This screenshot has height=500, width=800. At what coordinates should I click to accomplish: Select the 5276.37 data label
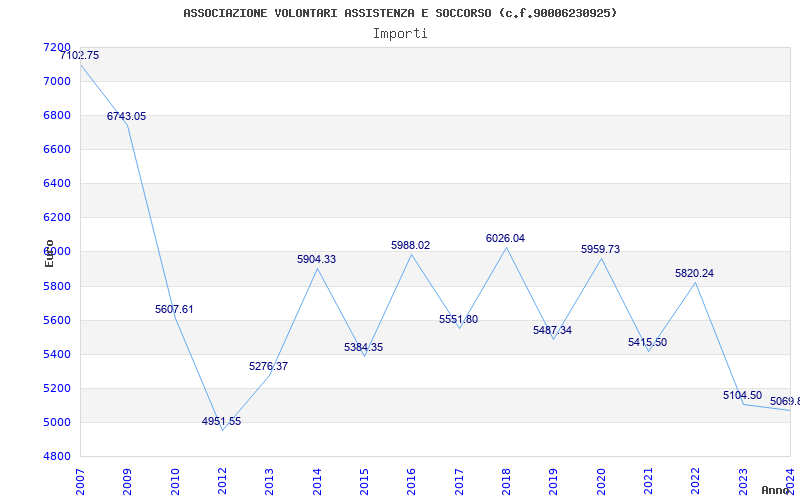point(268,366)
